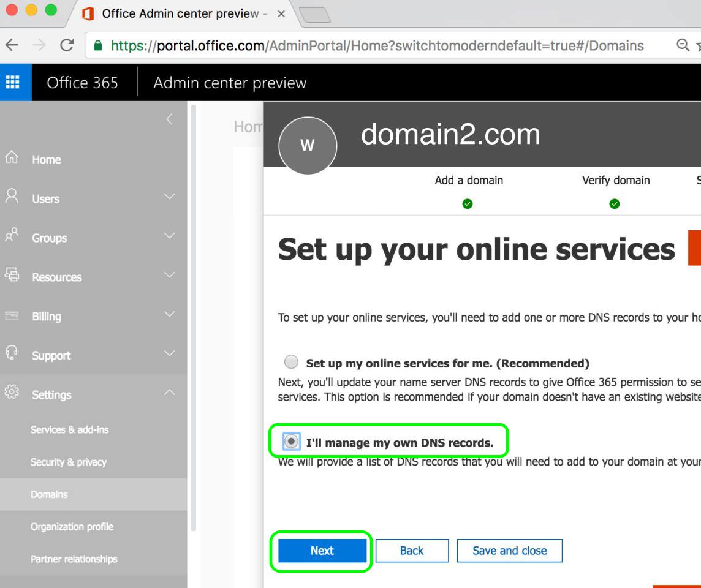
Task: Open Organization profile settings
Action: pos(72,526)
